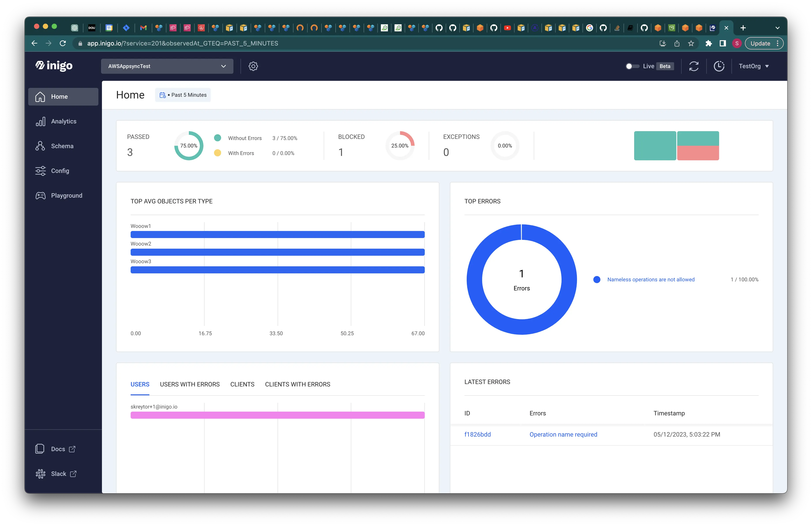Select the USERS tab

click(x=140, y=384)
